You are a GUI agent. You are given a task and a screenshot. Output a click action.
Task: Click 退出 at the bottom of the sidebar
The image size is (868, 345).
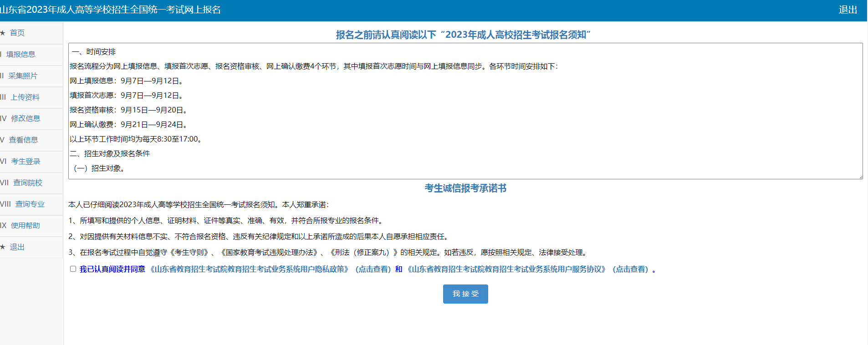coord(17,247)
